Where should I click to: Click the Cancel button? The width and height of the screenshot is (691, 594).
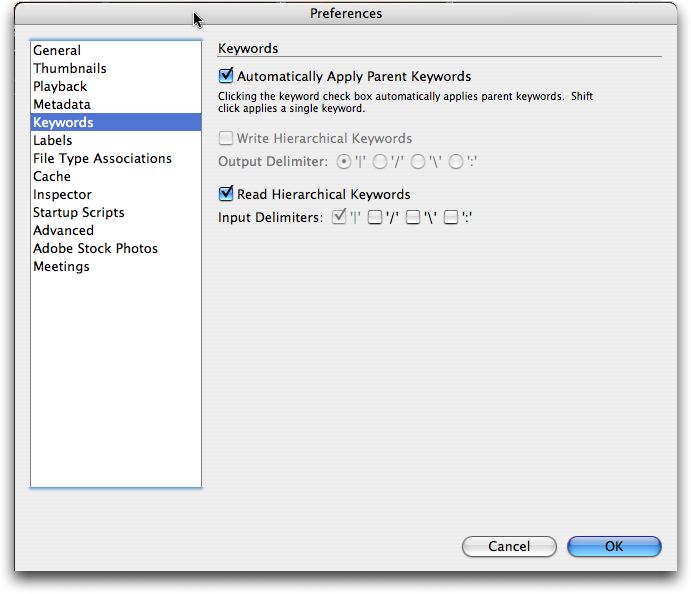pyautogui.click(x=509, y=546)
